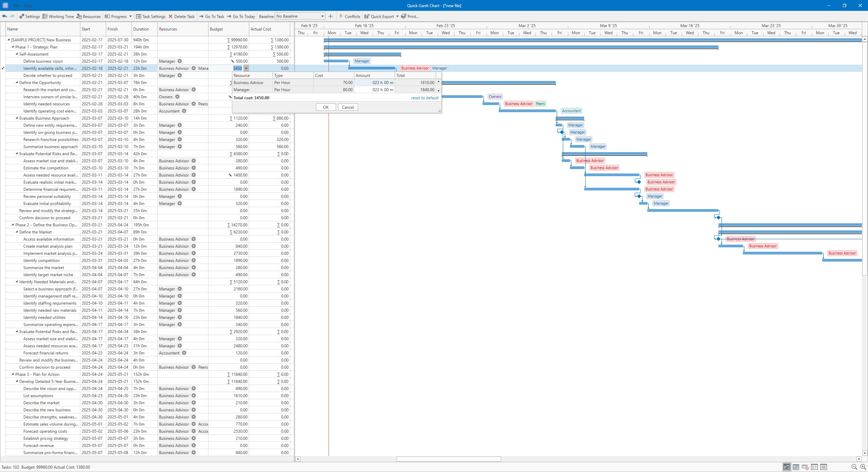The width and height of the screenshot is (868, 472).
Task: Remove Accountant from Forecast financial returns
Action: pyautogui.click(x=184, y=353)
